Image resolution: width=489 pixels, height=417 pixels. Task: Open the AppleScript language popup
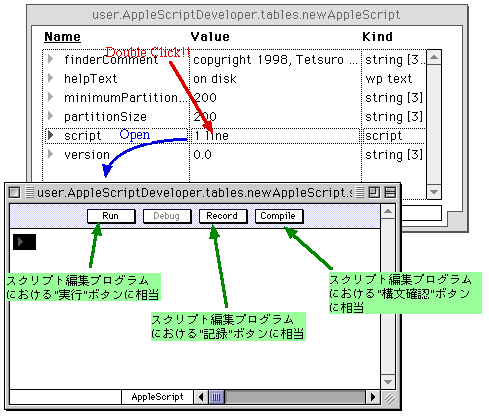click(157, 397)
